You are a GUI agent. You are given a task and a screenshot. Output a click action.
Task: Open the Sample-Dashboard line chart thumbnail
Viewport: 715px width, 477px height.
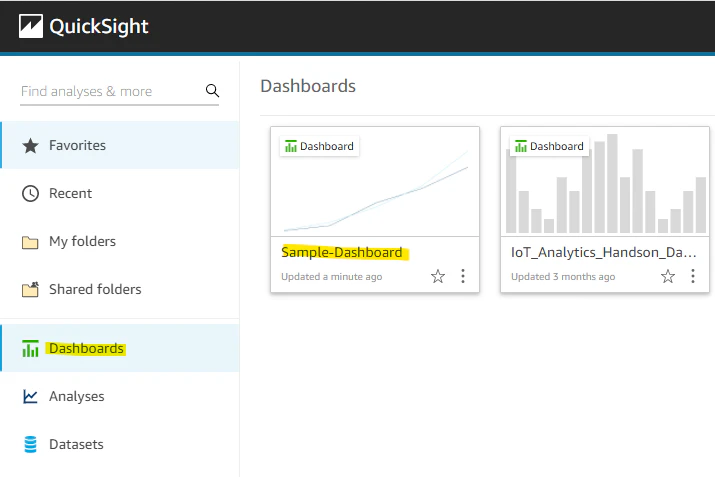(375, 181)
